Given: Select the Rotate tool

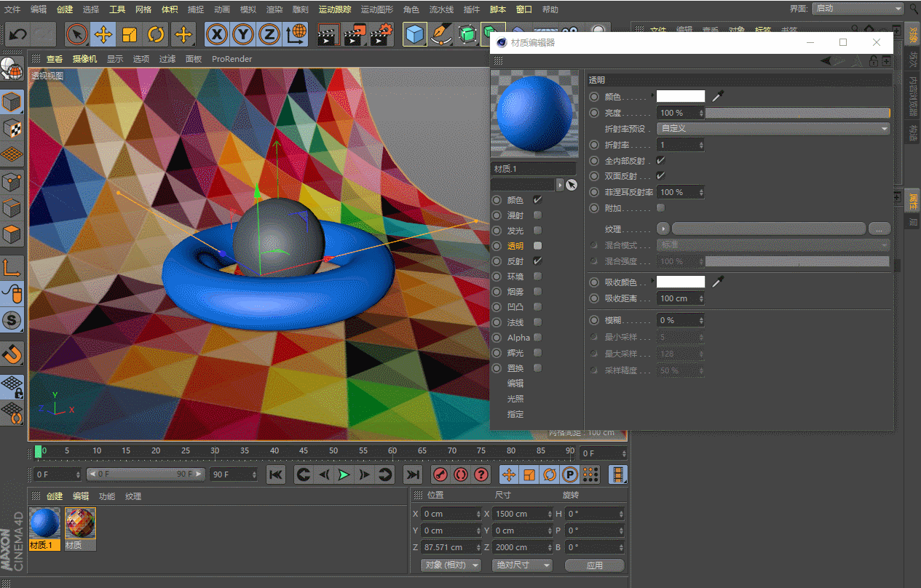Looking at the screenshot, I should coord(156,34).
